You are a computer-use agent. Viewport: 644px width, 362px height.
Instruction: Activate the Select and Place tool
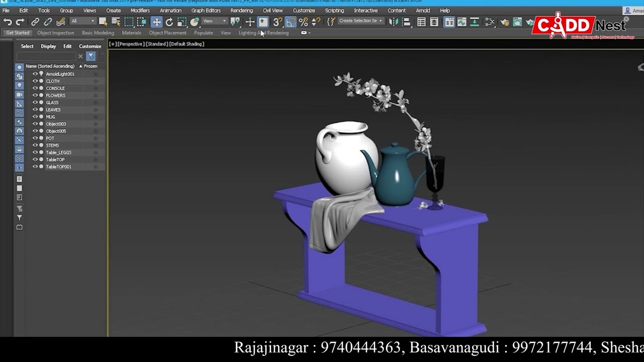pyautogui.click(x=195, y=22)
